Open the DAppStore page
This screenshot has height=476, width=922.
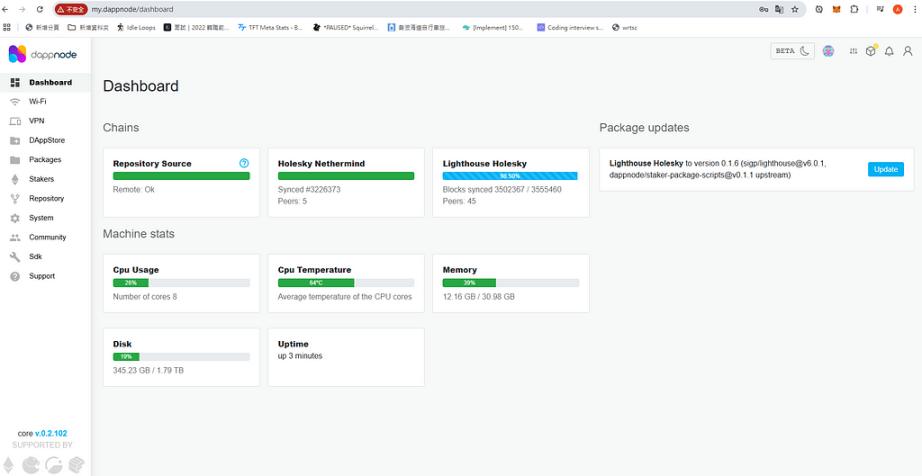[45, 140]
